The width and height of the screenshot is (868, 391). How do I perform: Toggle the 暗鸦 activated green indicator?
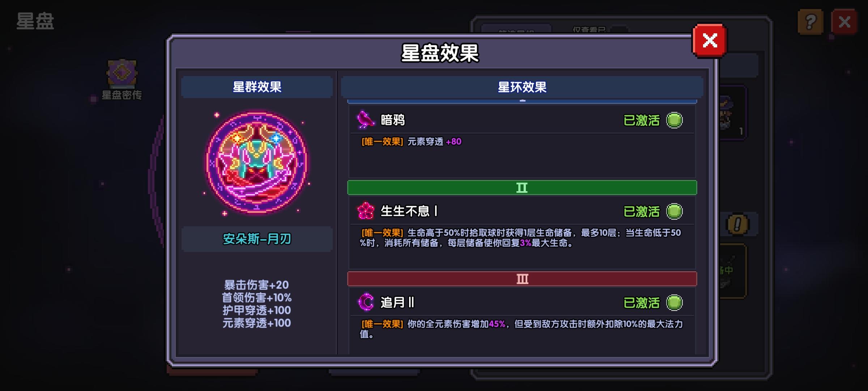(675, 120)
